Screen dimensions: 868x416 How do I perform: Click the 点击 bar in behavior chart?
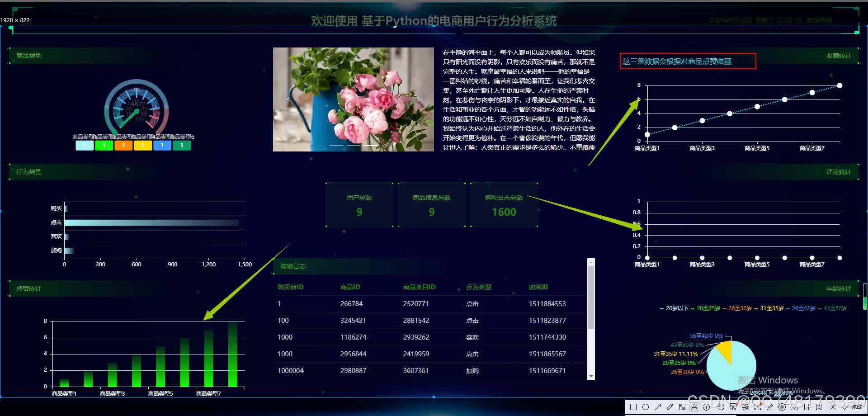pyautogui.click(x=151, y=222)
